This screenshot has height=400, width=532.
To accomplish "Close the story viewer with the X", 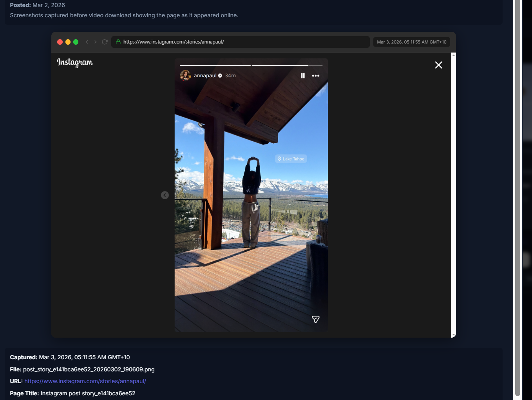I will tap(438, 65).
